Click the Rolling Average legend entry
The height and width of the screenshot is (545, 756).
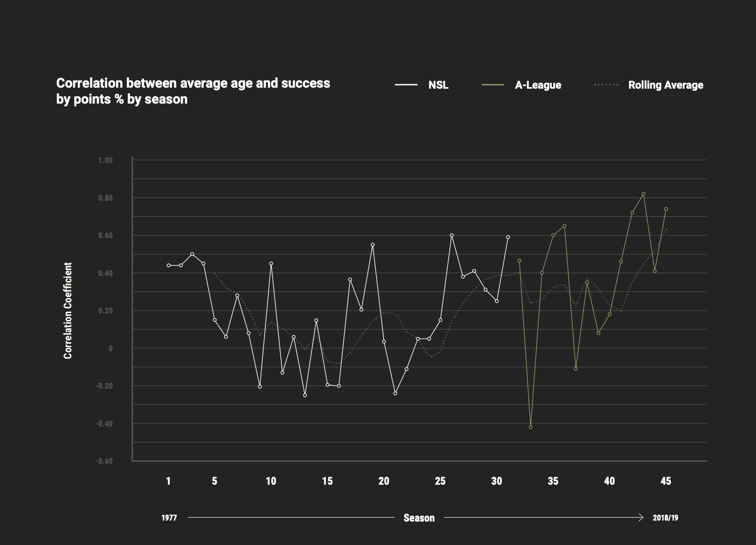[665, 85]
